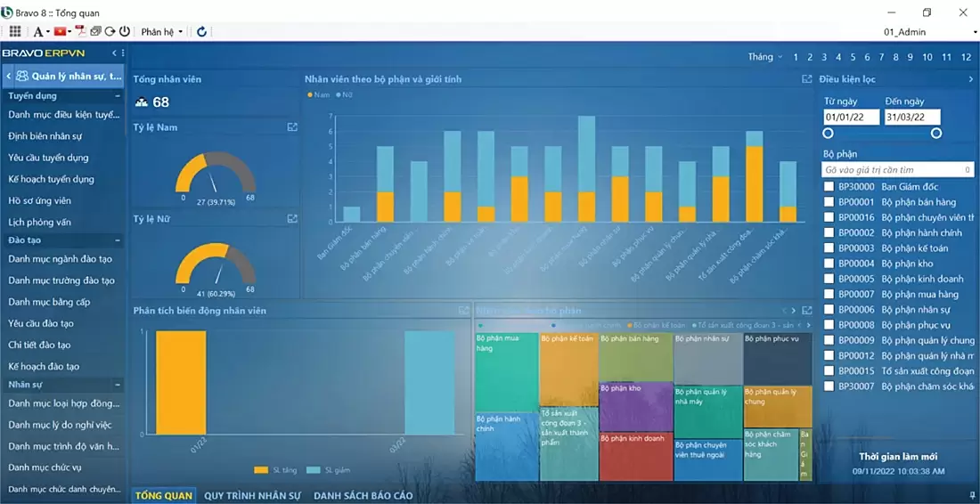The height and width of the screenshot is (504, 980).
Task: Maximize the Phân tích biến động nhân viên chart
Action: pyautogui.click(x=463, y=311)
